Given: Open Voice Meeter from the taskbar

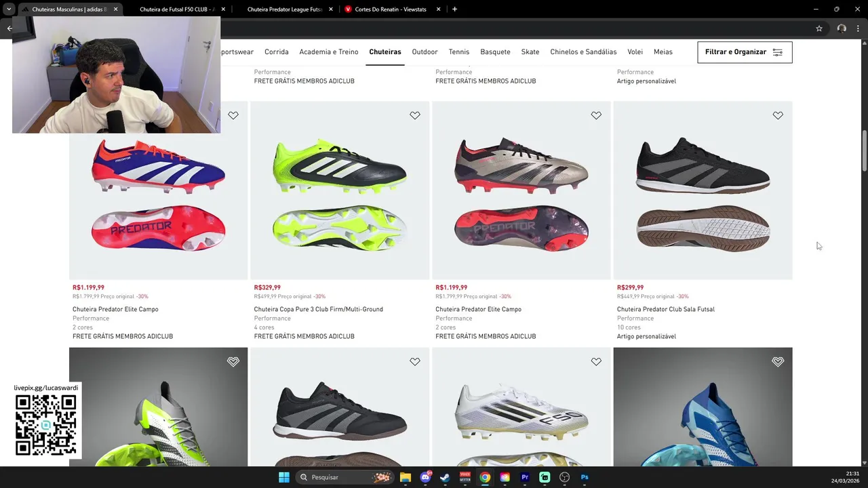Looking at the screenshot, I should click(x=465, y=477).
